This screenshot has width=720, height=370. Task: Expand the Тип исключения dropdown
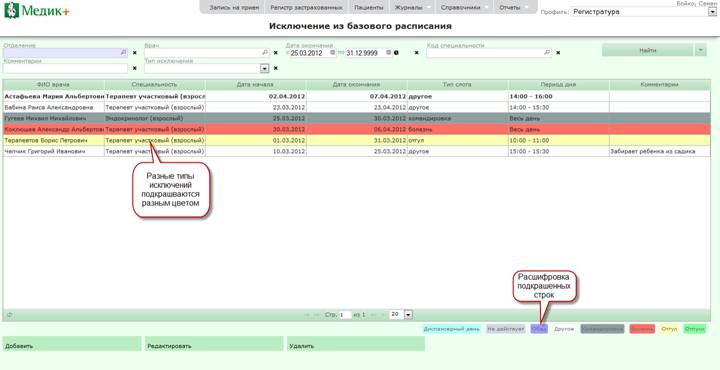tap(264, 68)
